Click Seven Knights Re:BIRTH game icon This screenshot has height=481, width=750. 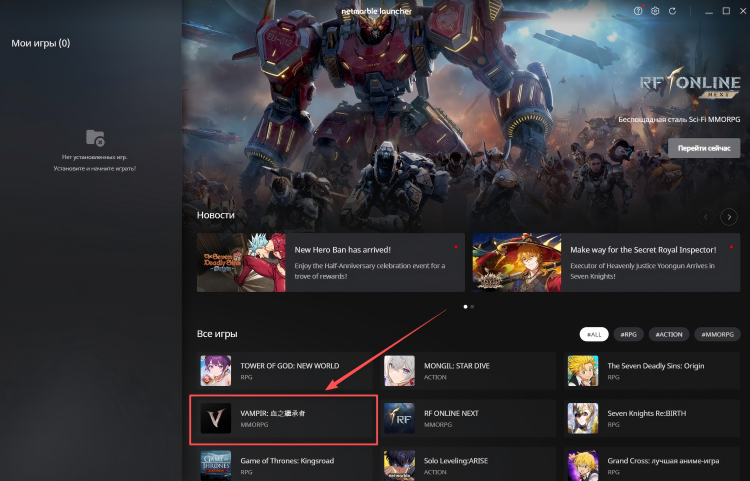pos(583,418)
